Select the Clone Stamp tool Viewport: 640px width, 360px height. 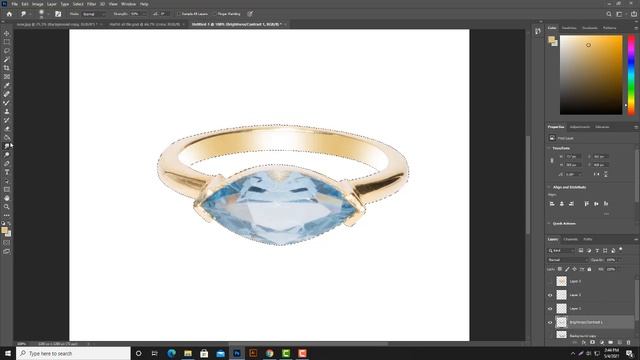(x=7, y=111)
